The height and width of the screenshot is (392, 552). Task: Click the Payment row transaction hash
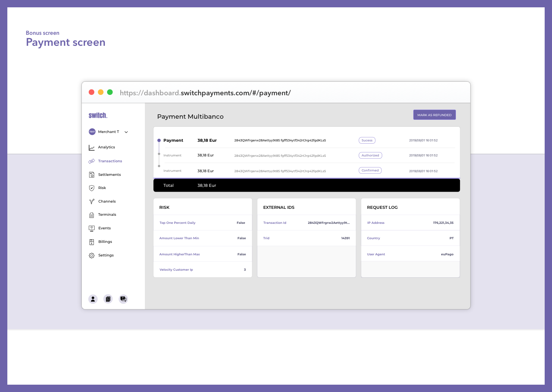280,140
